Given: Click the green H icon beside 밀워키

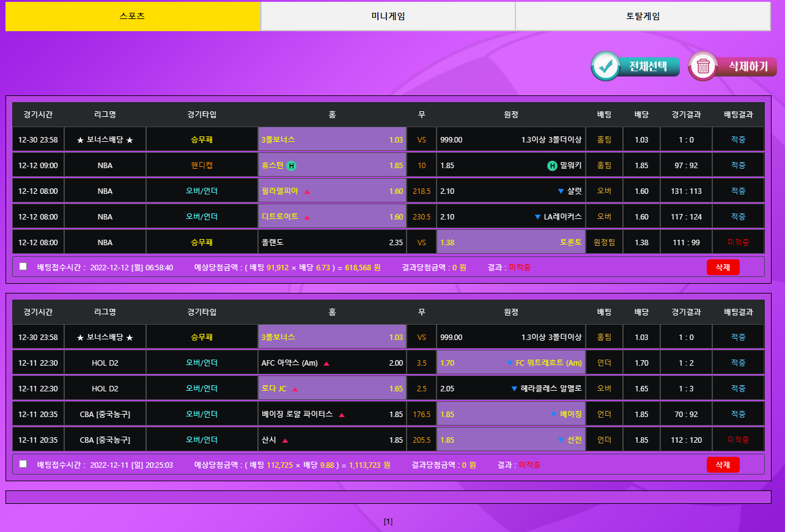Looking at the screenshot, I should [x=551, y=166].
